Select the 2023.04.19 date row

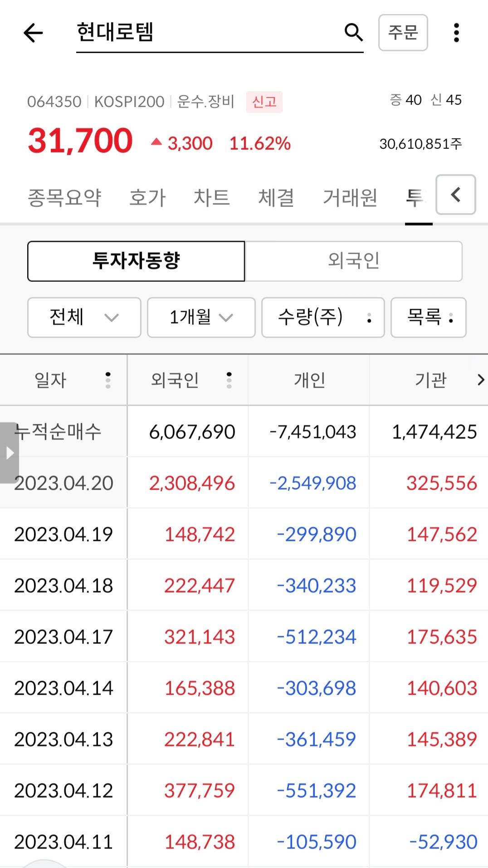tap(63, 535)
